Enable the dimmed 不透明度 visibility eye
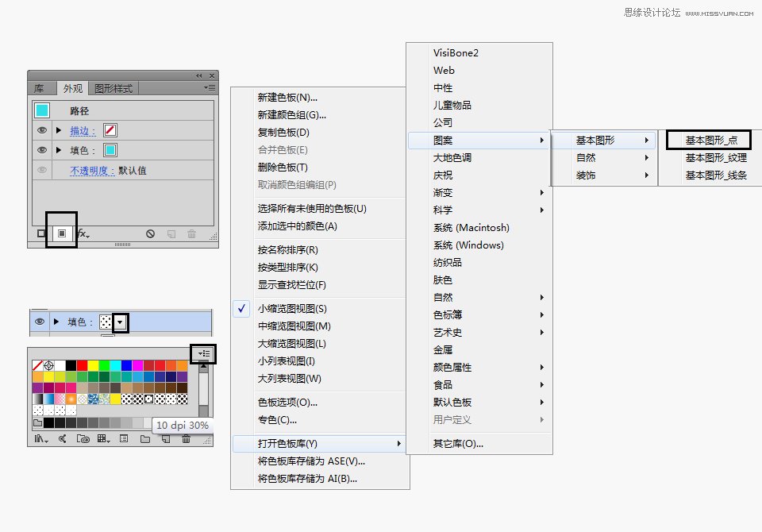Image resolution: width=762 pixels, height=532 pixels. coord(41,171)
